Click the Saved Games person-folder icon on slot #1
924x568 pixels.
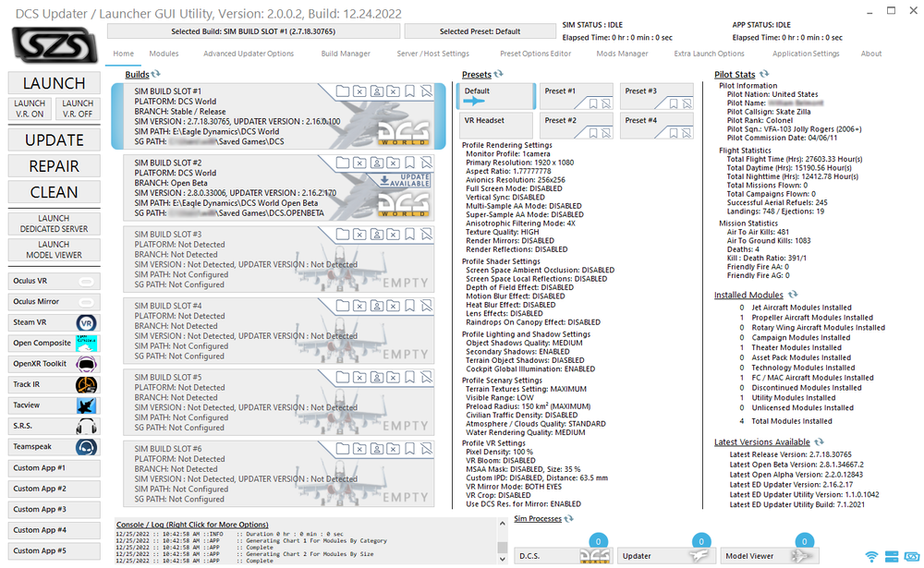click(376, 89)
